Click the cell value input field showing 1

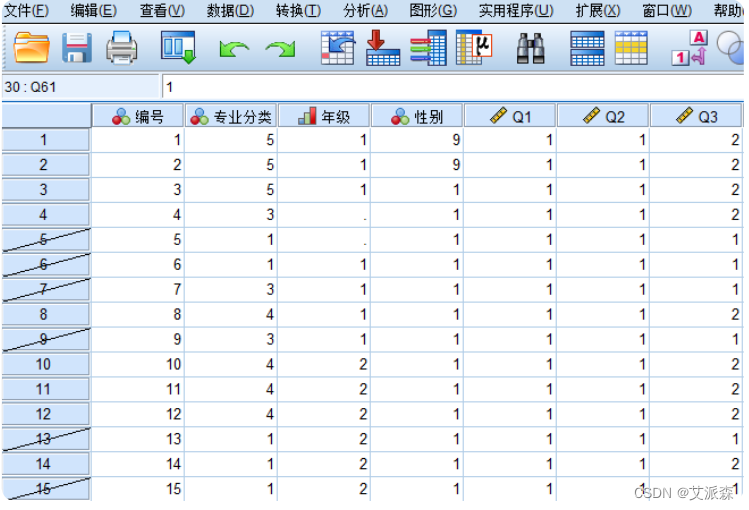453,87
